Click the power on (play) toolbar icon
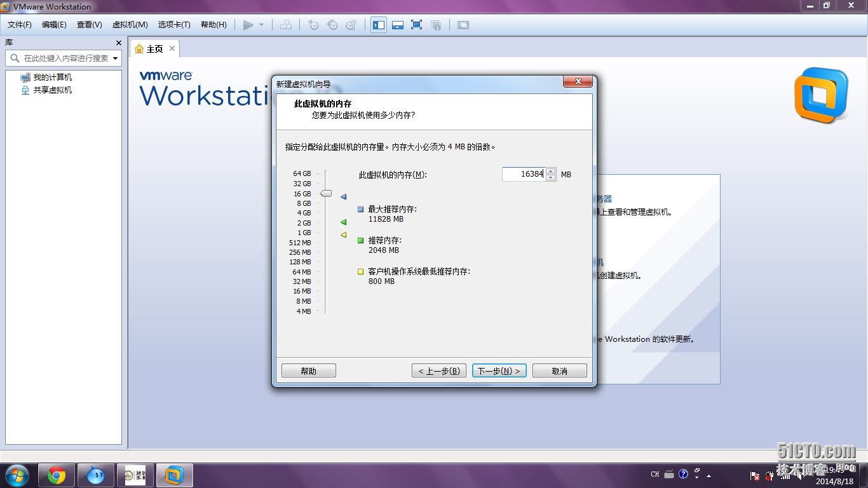The width and height of the screenshot is (868, 488). tap(248, 25)
